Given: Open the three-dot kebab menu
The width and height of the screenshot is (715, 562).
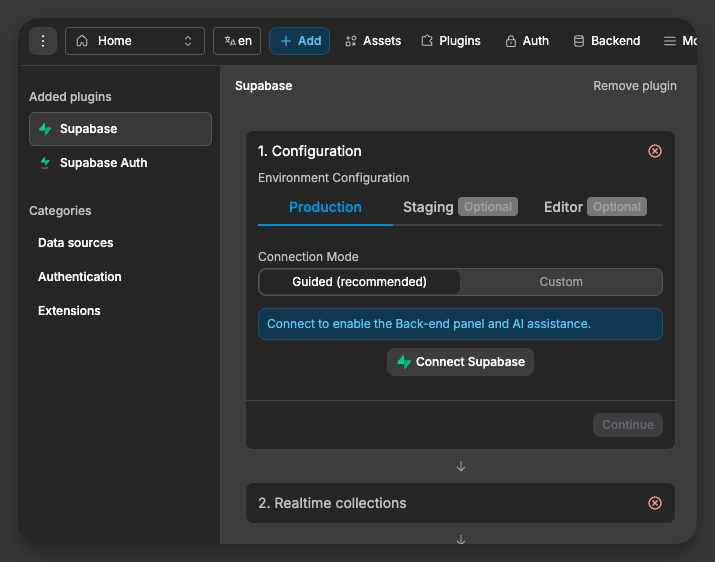Looking at the screenshot, I should (43, 41).
